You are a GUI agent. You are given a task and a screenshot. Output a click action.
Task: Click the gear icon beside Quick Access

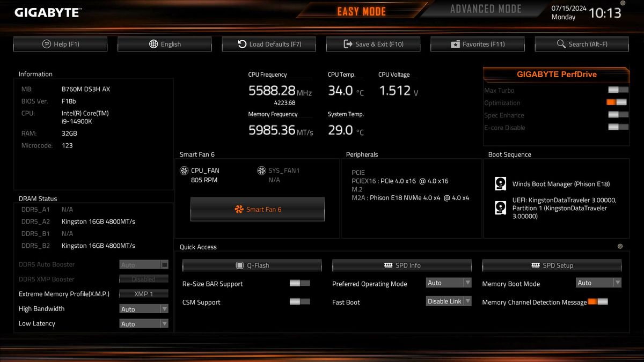pyautogui.click(x=620, y=246)
